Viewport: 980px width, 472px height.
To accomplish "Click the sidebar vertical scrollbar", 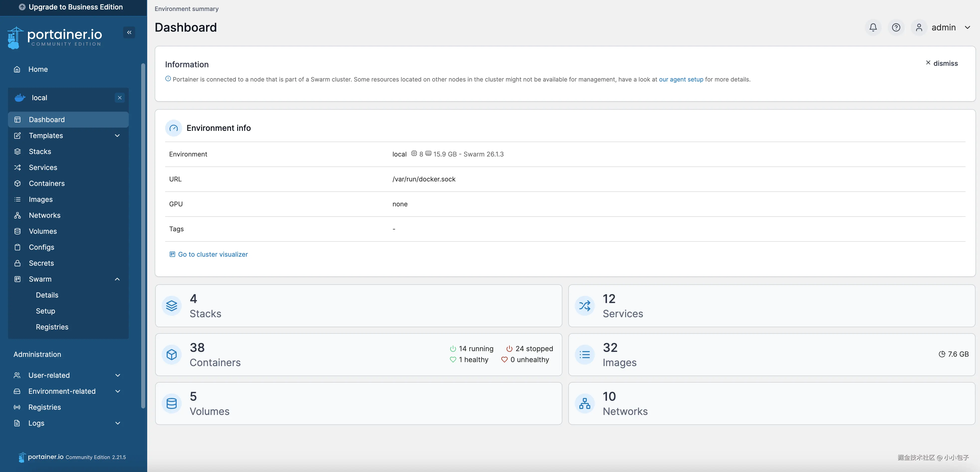I will (143, 236).
